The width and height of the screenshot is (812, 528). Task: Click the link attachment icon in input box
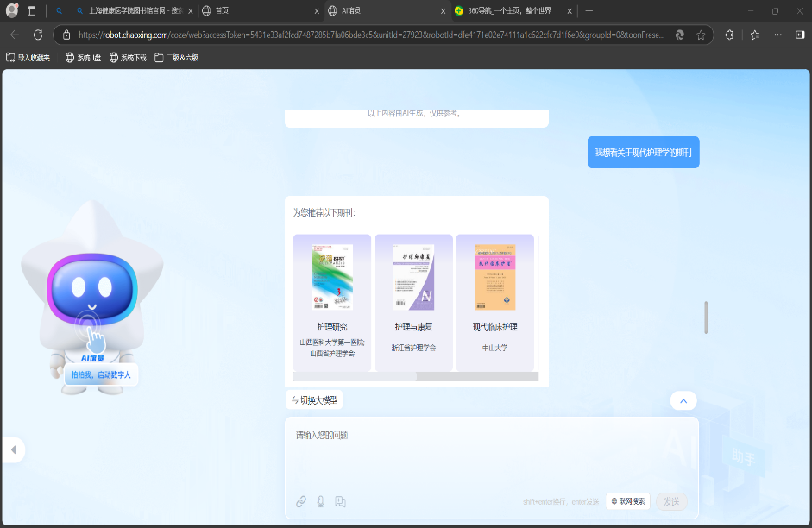tap(301, 501)
